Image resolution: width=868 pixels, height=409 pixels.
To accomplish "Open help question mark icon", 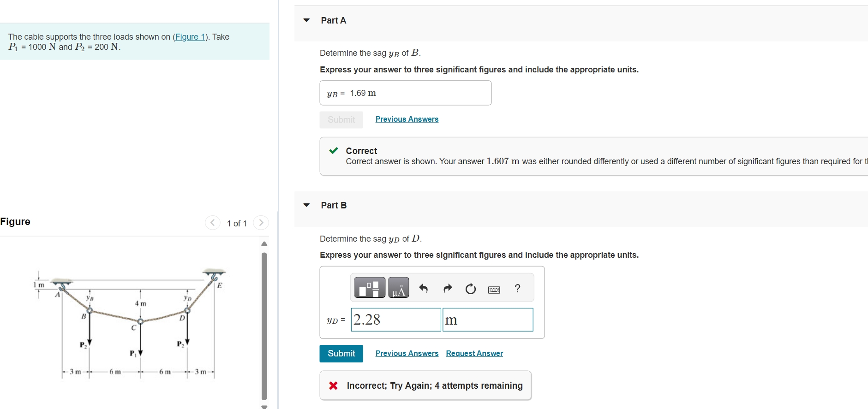I will pos(518,289).
